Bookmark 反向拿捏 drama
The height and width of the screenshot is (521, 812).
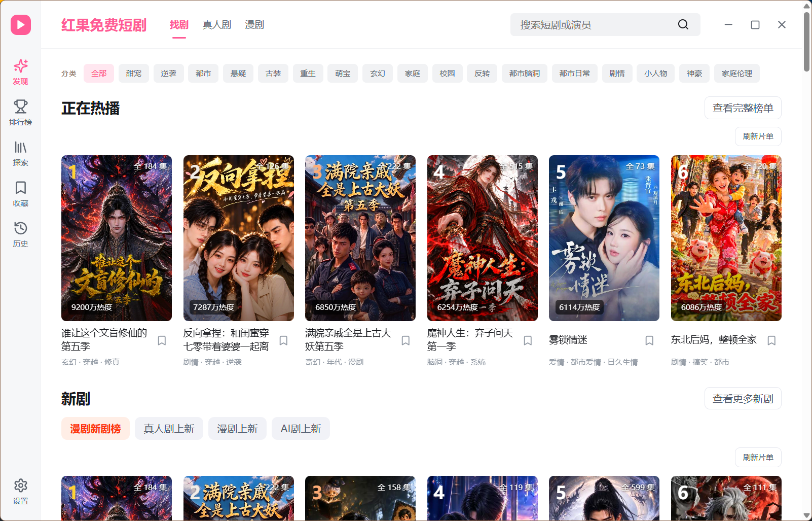284,340
